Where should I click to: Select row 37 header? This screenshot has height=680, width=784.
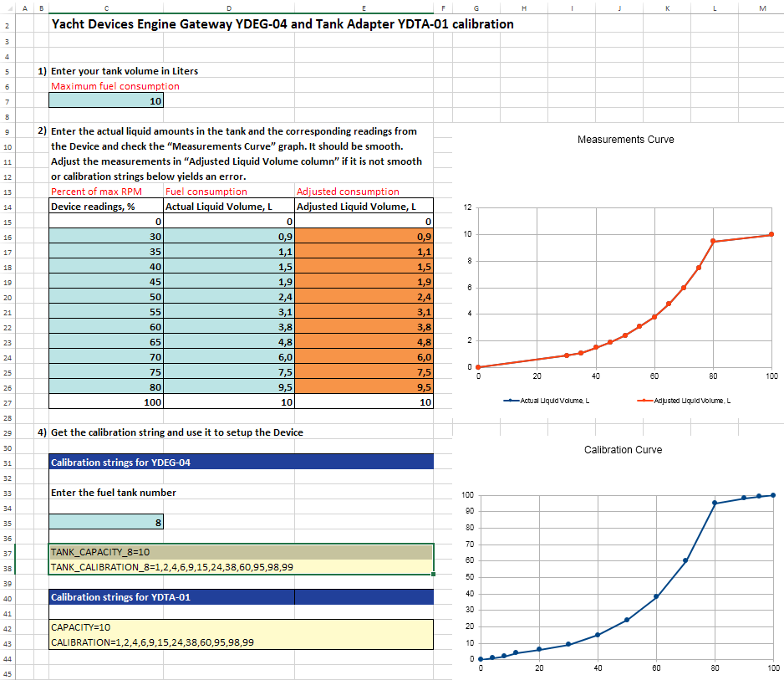click(7, 554)
